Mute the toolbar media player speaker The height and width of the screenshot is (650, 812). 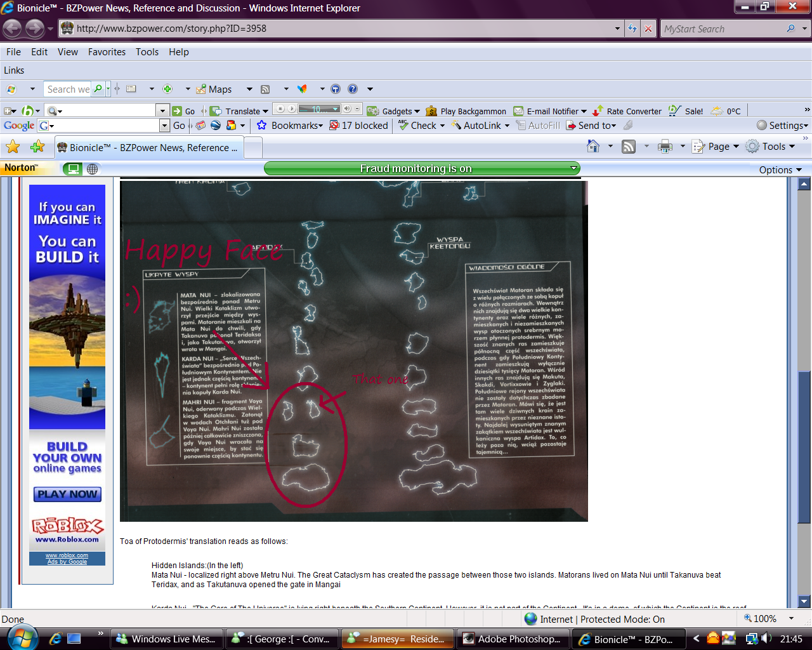click(347, 109)
